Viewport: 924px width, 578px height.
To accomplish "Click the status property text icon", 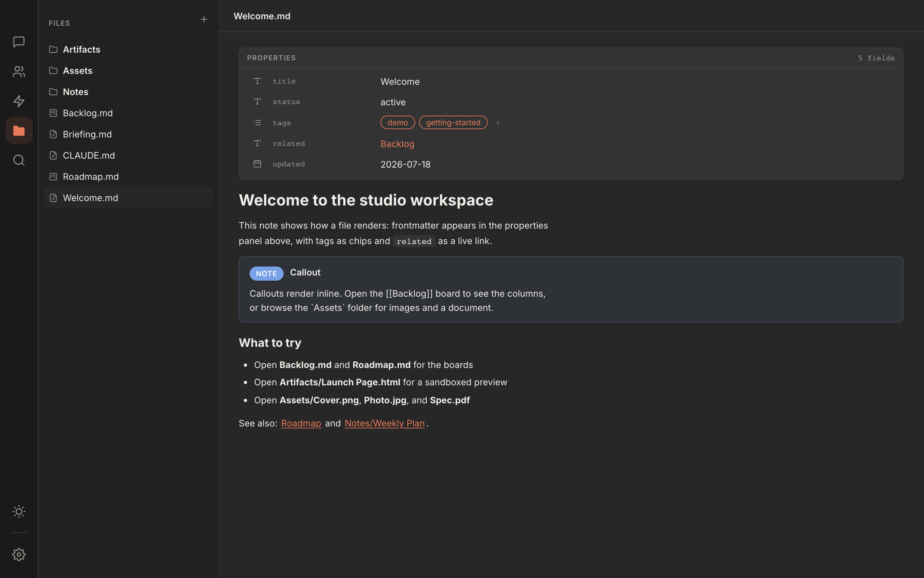I will (257, 102).
